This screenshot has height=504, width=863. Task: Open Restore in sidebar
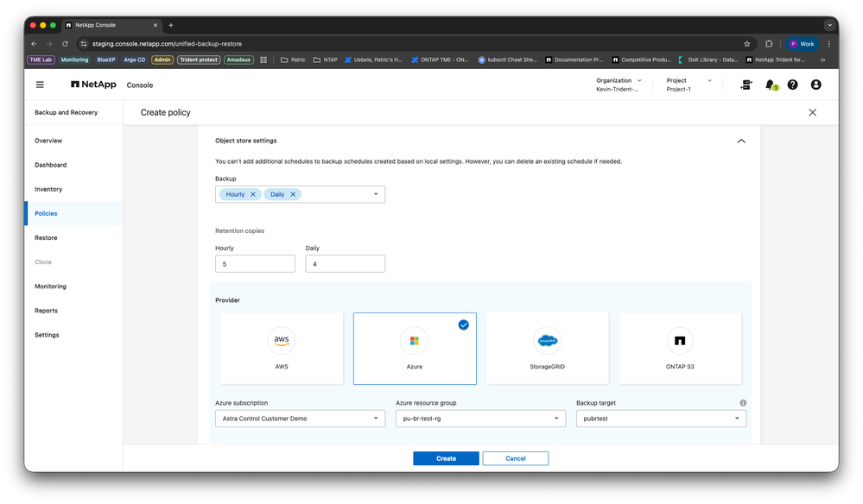(x=47, y=238)
